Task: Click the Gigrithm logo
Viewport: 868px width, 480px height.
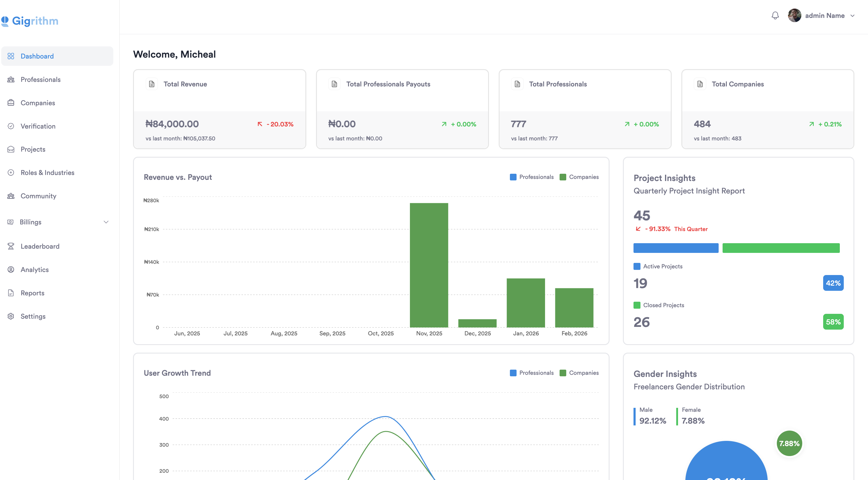Action: (x=30, y=21)
